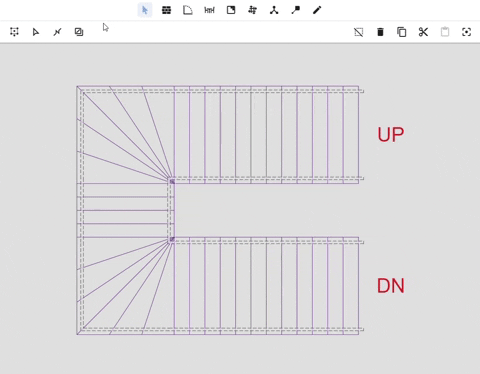Choose the three-branch node tool
The image size is (480, 374).
tap(274, 10)
